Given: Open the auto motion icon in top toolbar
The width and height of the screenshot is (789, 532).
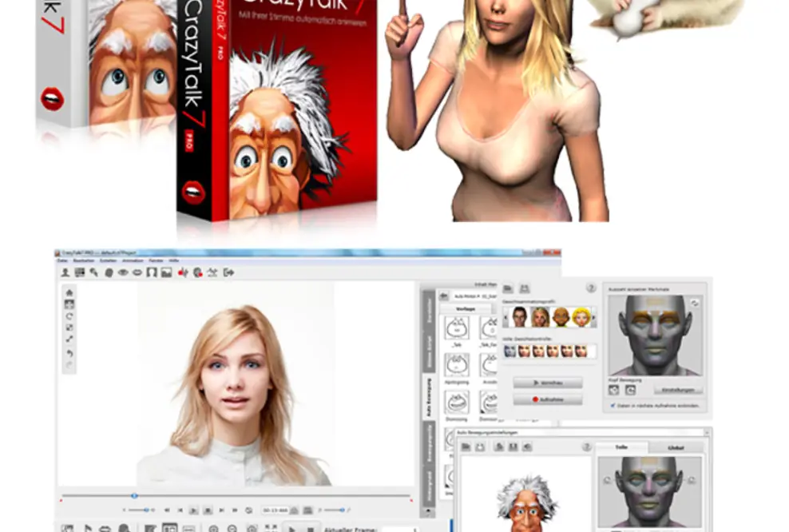Looking at the screenshot, I should click(212, 273).
